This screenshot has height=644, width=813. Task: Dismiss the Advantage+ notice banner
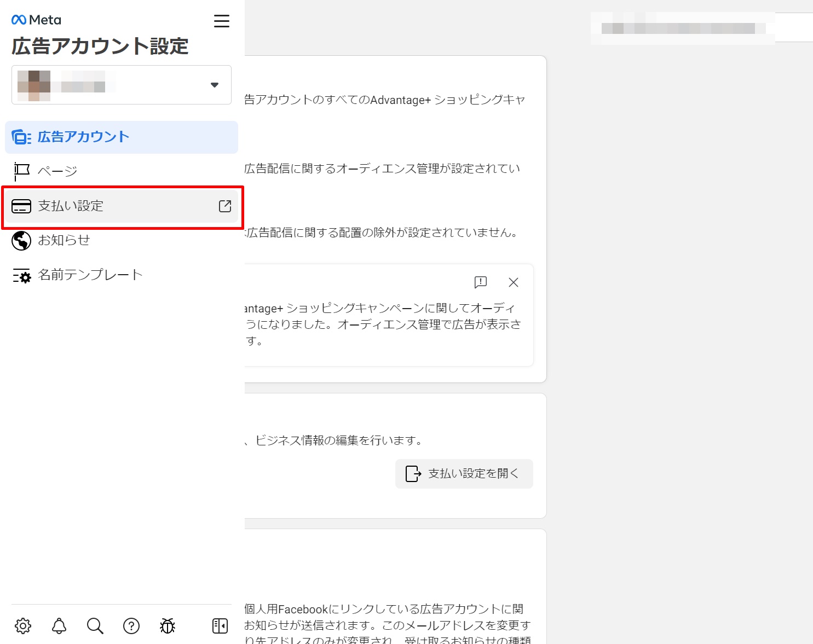[x=514, y=282]
